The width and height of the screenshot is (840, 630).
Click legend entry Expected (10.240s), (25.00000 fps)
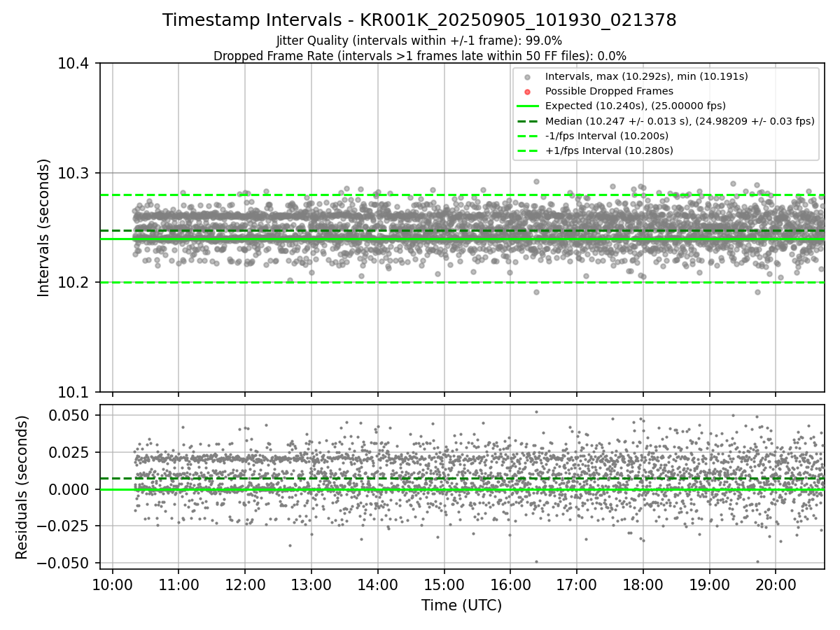pyautogui.click(x=636, y=106)
